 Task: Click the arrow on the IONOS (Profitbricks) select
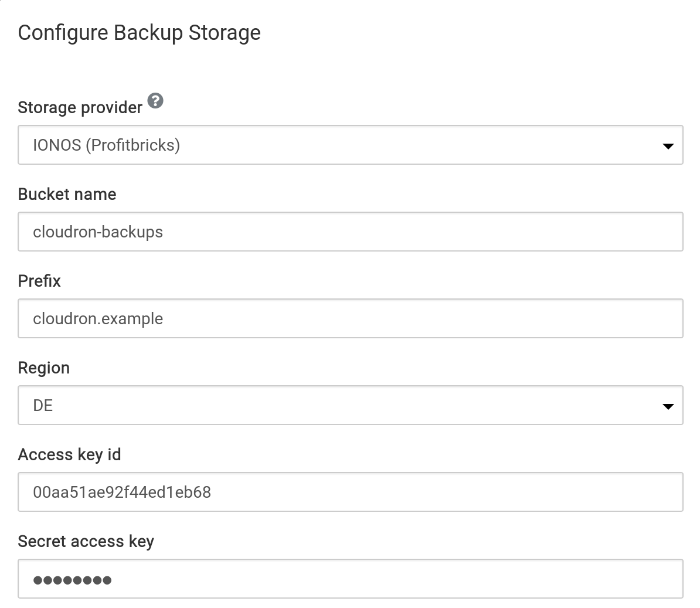(x=668, y=146)
